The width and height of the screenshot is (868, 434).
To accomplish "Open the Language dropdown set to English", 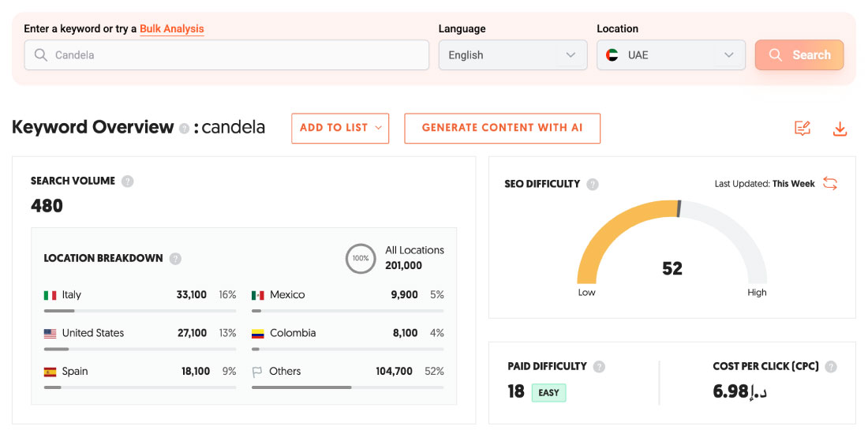I will click(x=513, y=55).
